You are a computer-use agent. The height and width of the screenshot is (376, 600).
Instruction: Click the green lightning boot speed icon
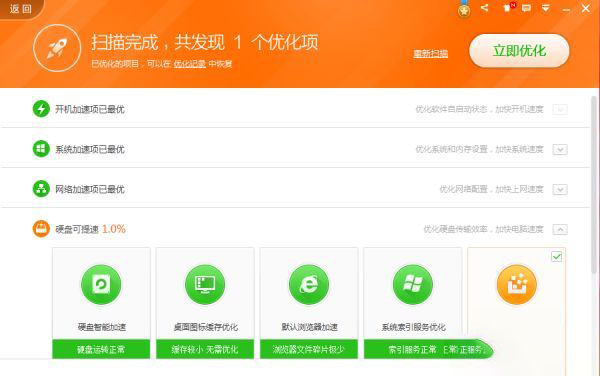pos(41,109)
